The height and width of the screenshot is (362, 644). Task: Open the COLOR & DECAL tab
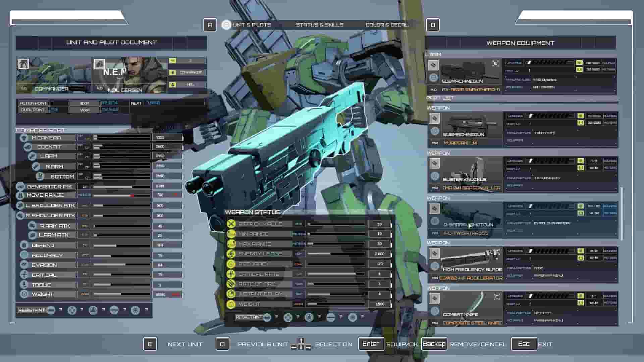(x=386, y=24)
